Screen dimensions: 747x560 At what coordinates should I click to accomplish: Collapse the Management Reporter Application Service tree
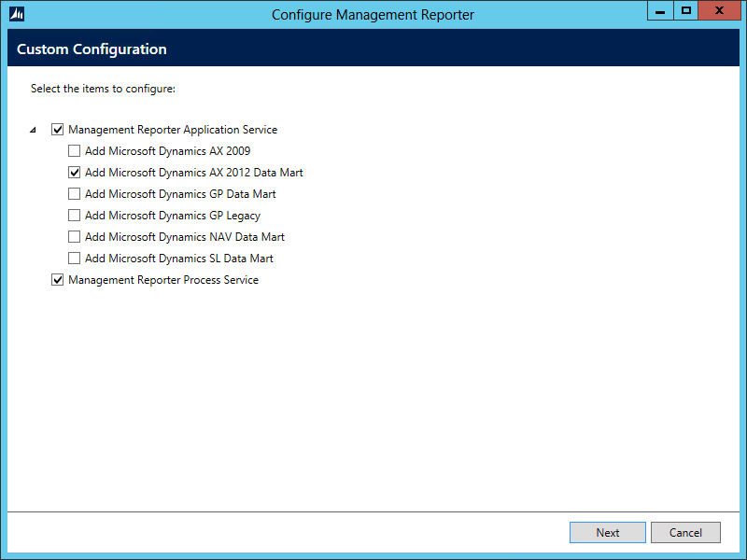coord(33,129)
